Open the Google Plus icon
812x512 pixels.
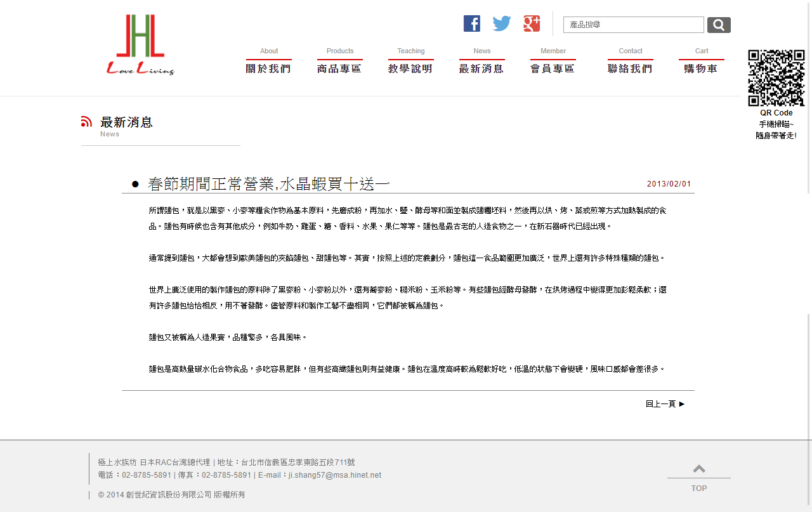tap(532, 23)
